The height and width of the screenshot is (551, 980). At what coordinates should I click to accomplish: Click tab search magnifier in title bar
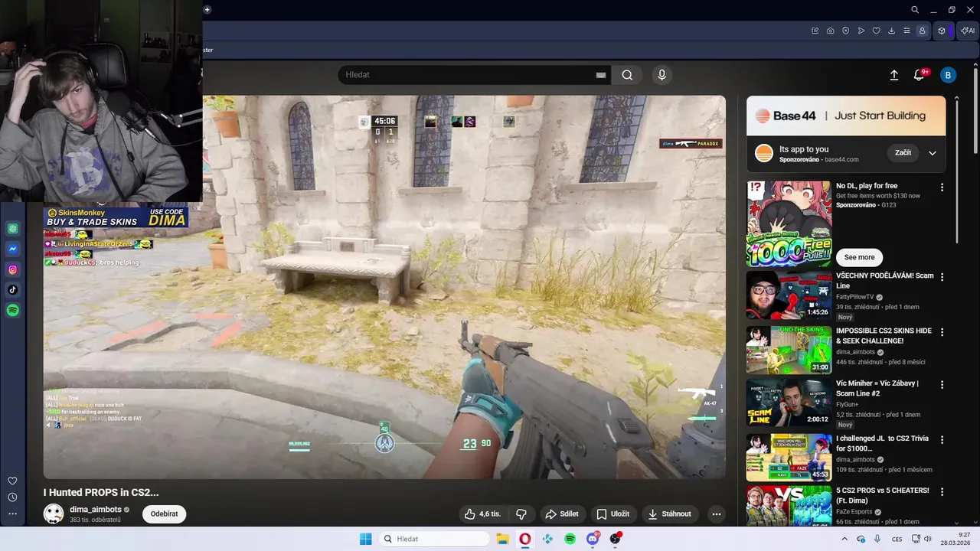click(915, 10)
